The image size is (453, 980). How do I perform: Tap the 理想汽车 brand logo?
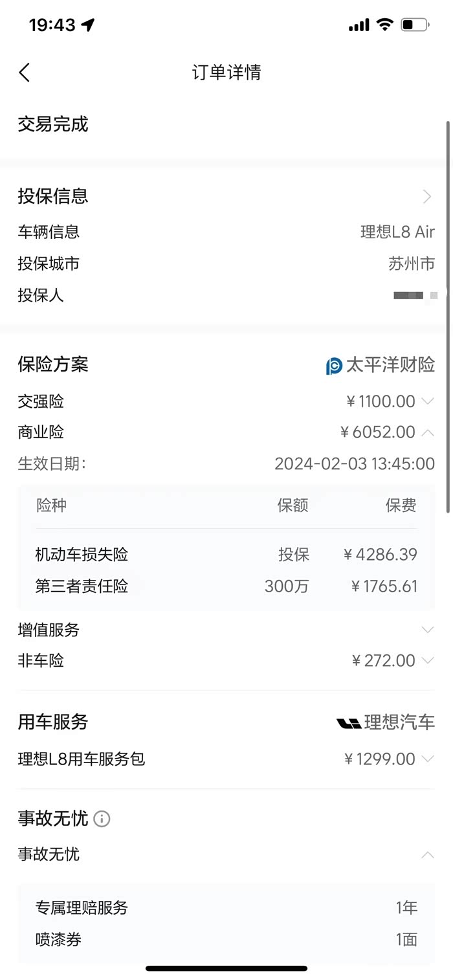[349, 723]
